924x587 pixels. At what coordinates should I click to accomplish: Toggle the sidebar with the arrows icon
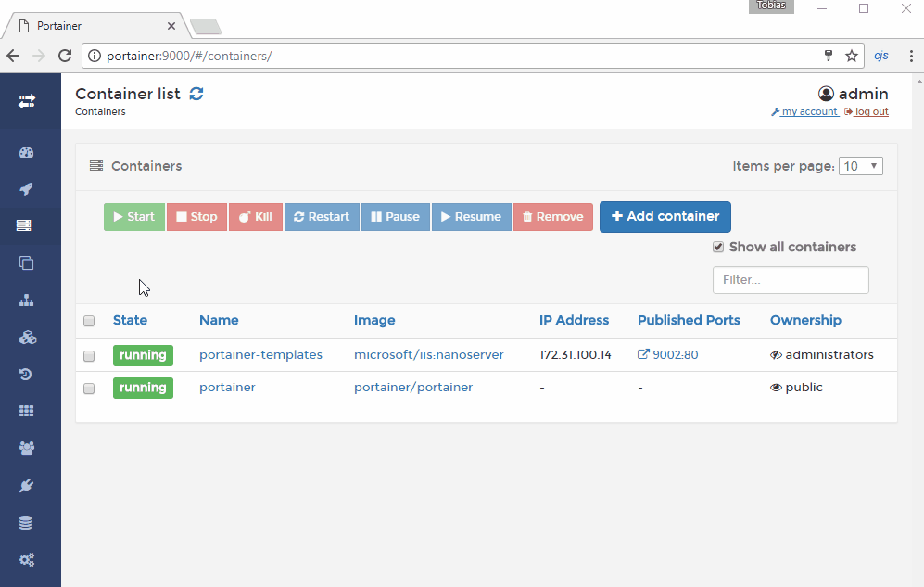tap(26, 101)
